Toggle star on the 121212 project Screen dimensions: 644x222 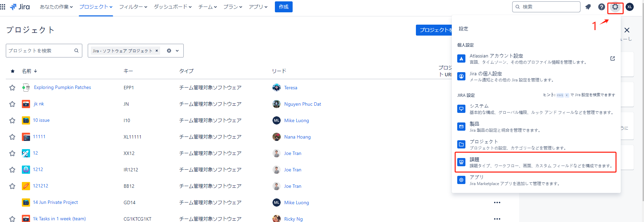tap(12, 186)
